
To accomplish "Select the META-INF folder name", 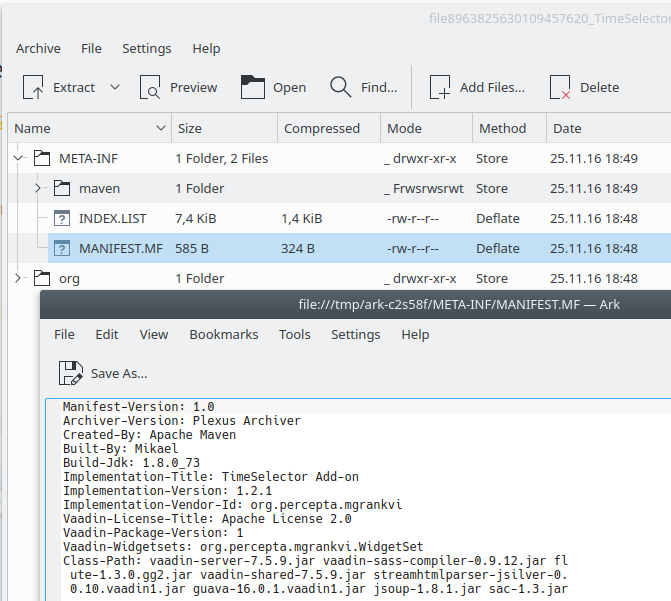I will click(x=89, y=158).
